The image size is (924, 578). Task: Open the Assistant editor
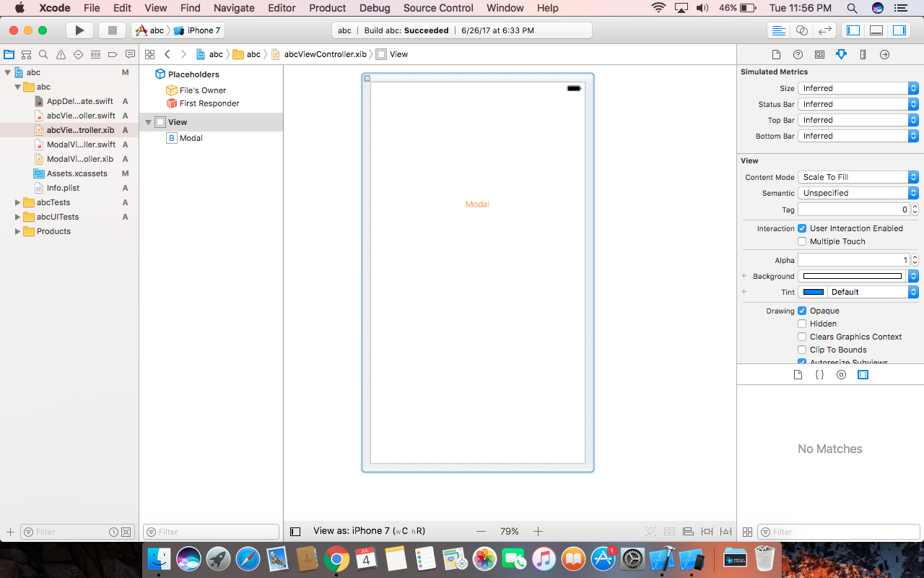pyautogui.click(x=801, y=30)
